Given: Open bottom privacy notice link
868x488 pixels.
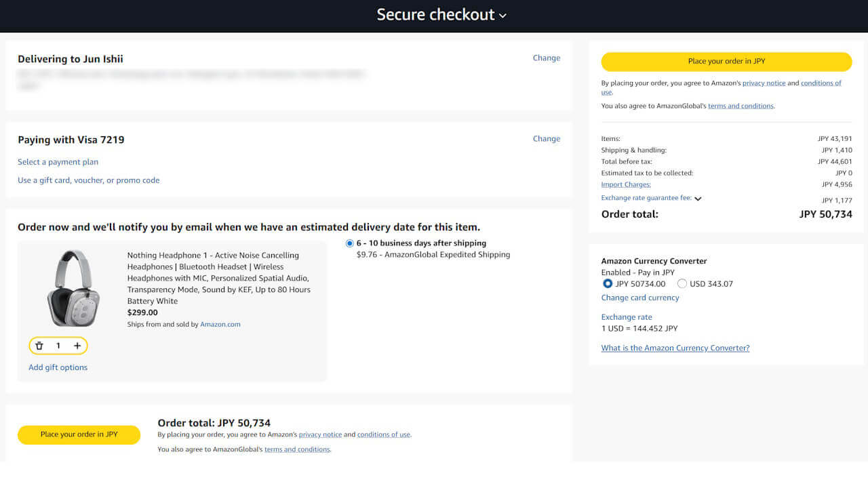Looking at the screenshot, I should pos(320,434).
